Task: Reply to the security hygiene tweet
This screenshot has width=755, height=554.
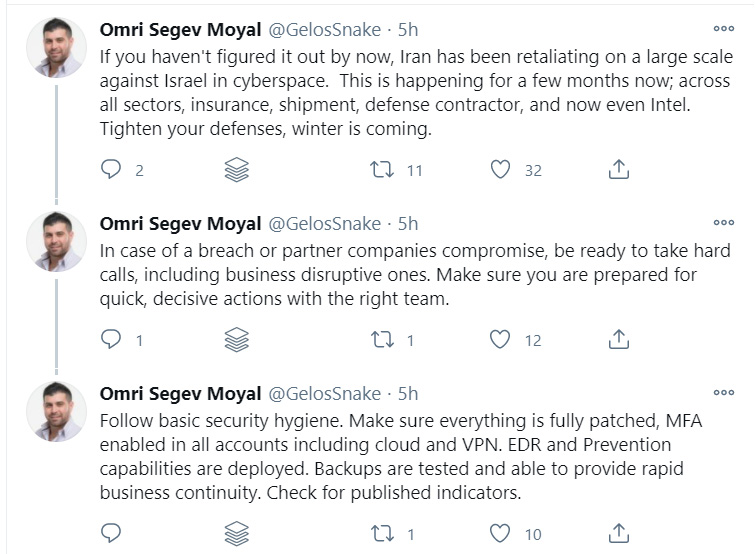Action: (112, 533)
